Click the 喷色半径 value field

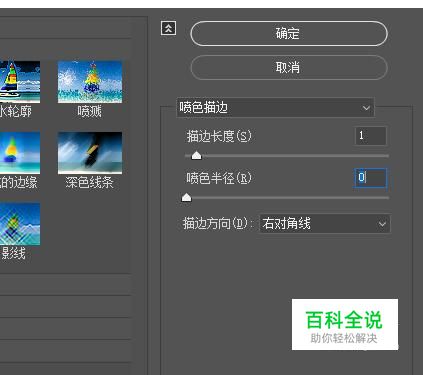tap(370, 178)
